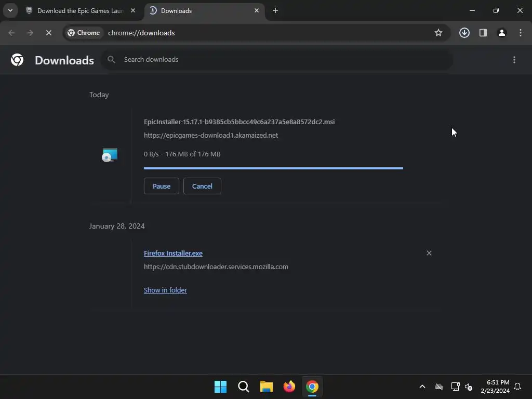The height and width of the screenshot is (399, 532).
Task: Close the Epic Games Launcher tab
Action: click(x=133, y=10)
